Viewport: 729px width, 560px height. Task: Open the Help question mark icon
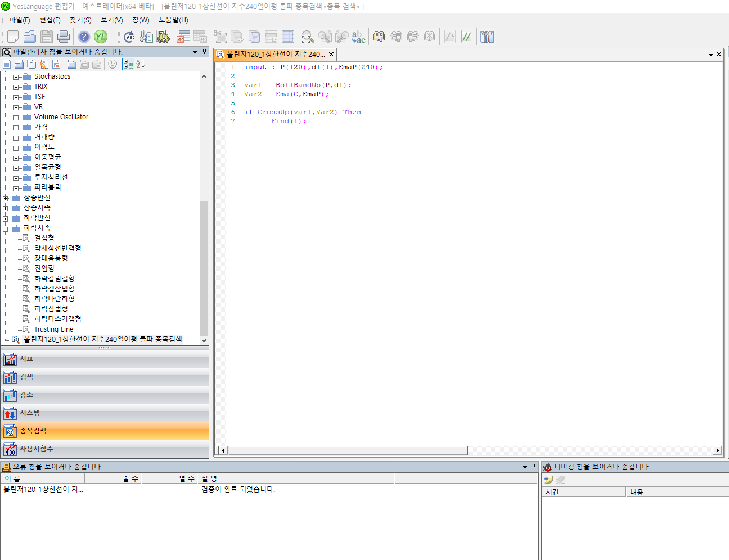click(x=84, y=37)
